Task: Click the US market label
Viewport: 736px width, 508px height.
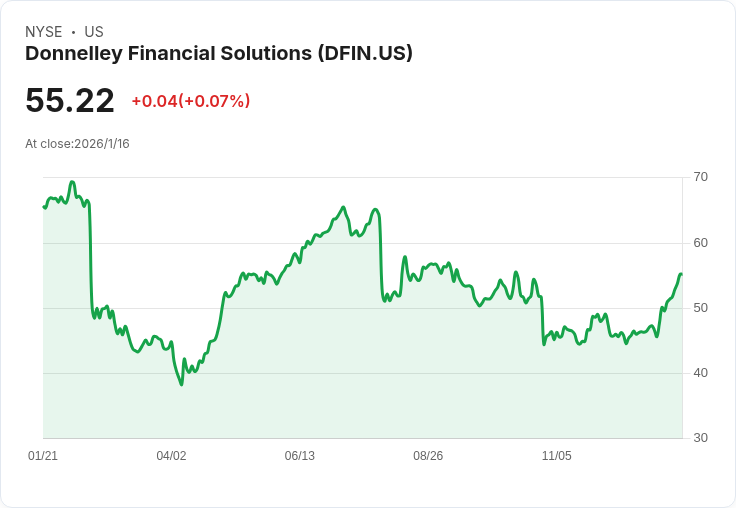Action: click(94, 32)
